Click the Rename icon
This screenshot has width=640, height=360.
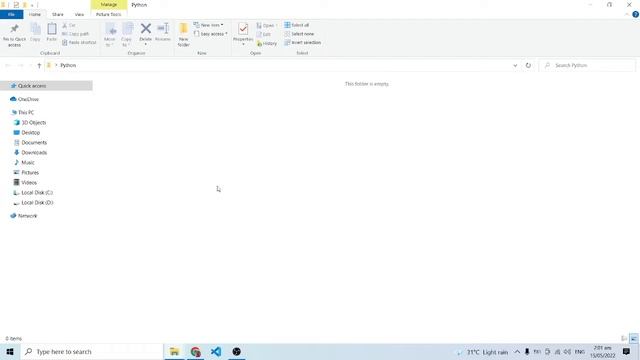[163, 29]
